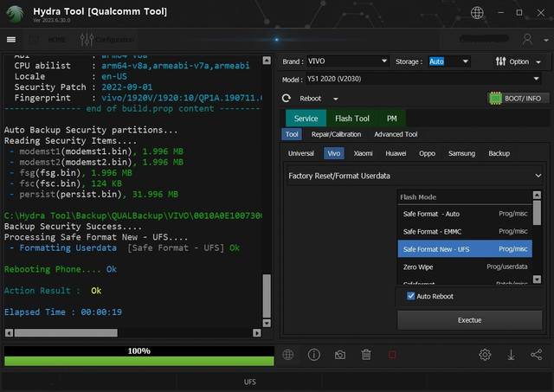
Task: Click log panel scroll-up arrow
Action: pos(267,61)
